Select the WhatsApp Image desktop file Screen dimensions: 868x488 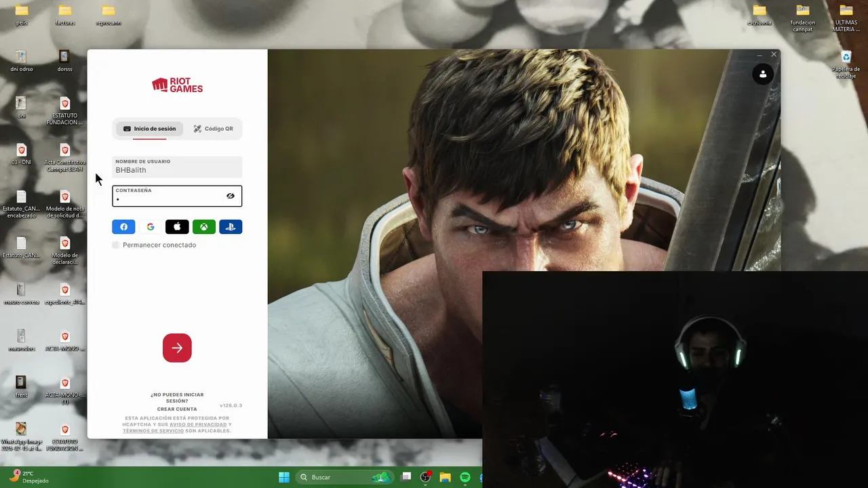22,437
